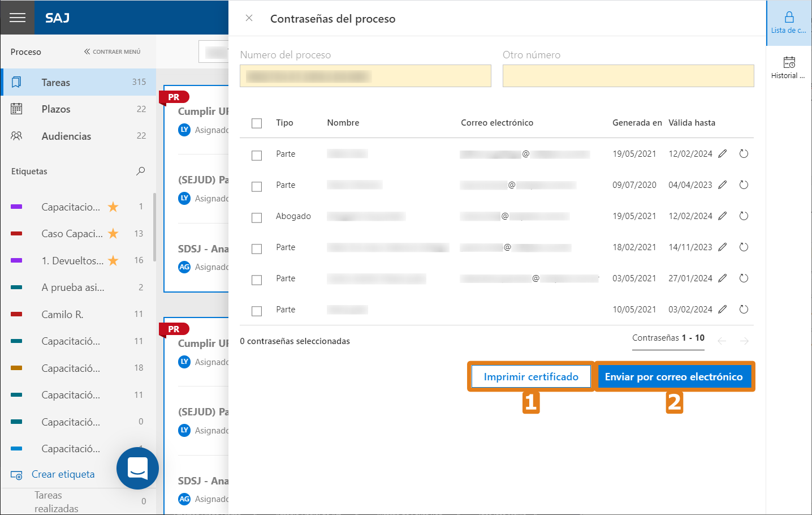Click Imprimir certificado button

[x=531, y=377]
